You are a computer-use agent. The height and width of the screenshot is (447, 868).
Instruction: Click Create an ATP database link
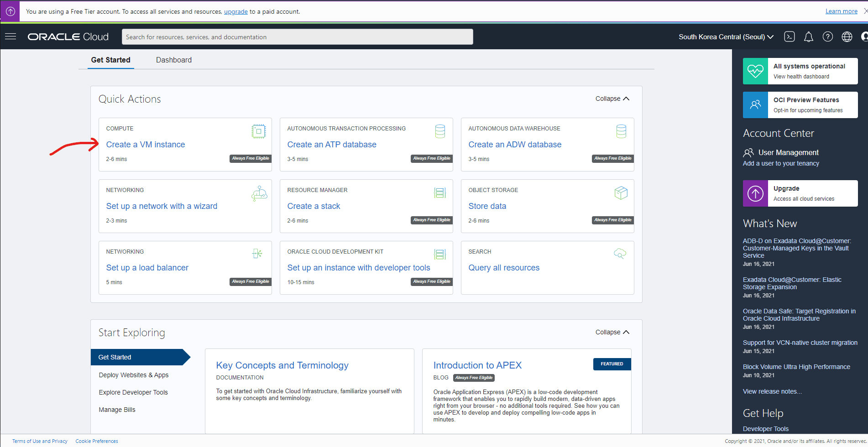coord(332,145)
